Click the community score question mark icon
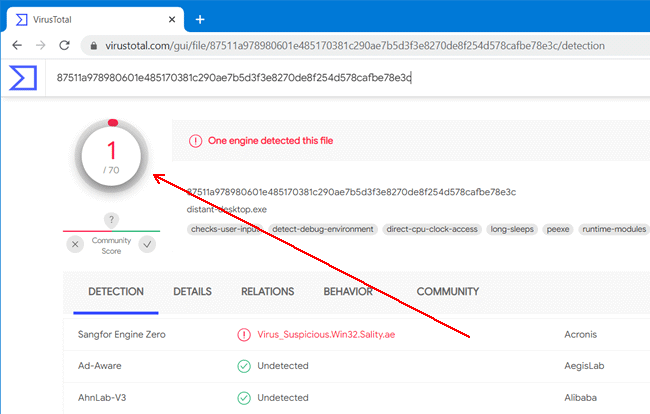Viewport: 650px width, 414px height. (112, 220)
